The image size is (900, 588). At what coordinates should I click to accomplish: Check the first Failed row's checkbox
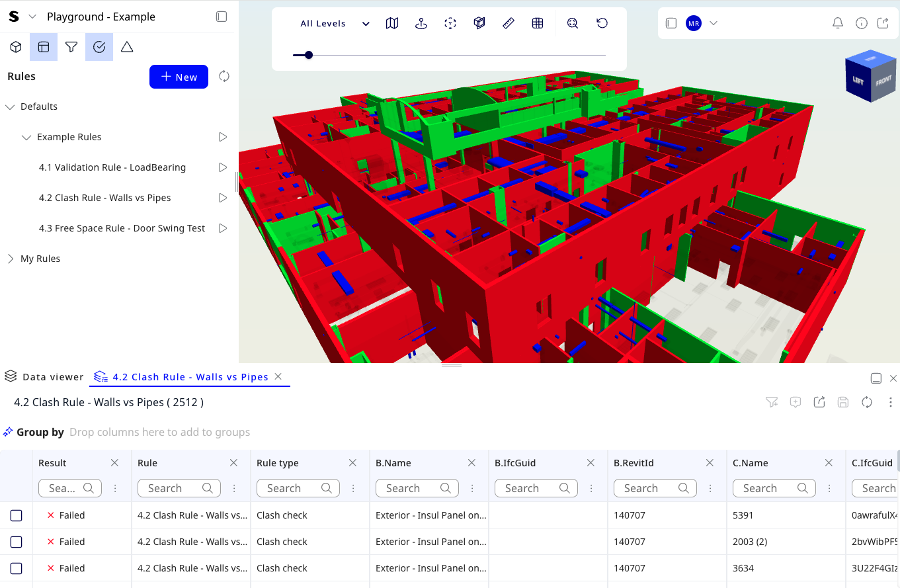tap(16, 515)
